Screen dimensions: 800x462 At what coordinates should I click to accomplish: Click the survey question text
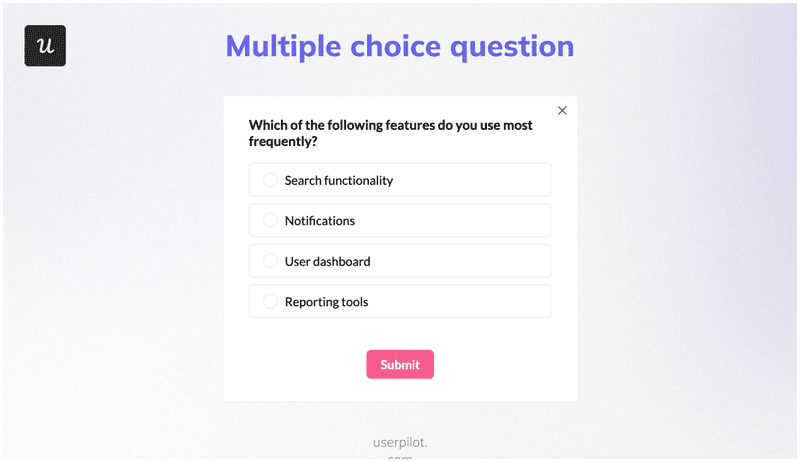(390, 126)
